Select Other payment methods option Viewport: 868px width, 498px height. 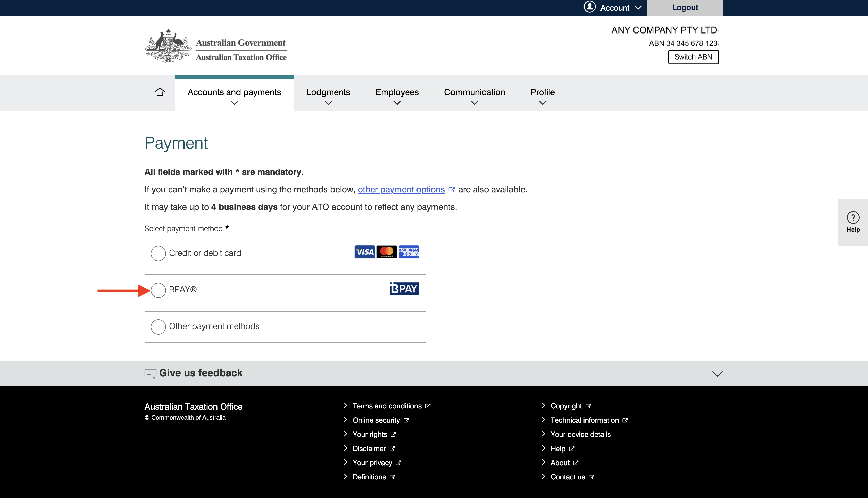158,327
